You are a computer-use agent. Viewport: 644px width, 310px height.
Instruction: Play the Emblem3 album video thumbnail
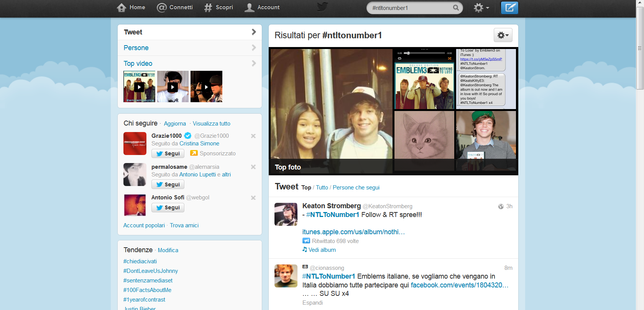pos(139,86)
